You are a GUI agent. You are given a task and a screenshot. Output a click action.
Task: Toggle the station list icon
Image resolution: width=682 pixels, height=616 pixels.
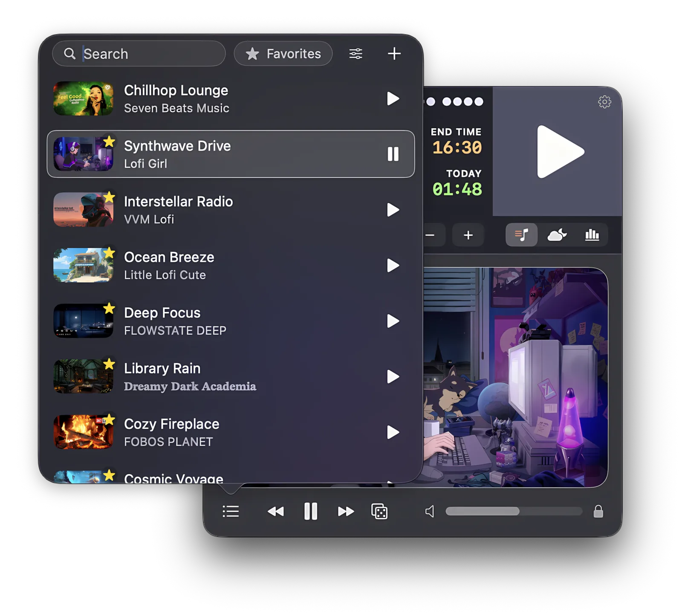231,511
